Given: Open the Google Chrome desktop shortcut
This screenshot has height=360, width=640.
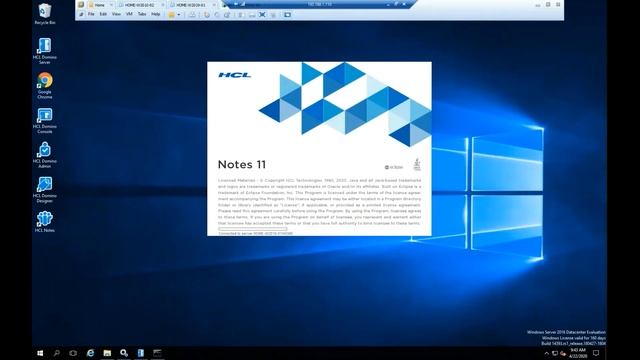Looking at the screenshot, I should coord(44,85).
